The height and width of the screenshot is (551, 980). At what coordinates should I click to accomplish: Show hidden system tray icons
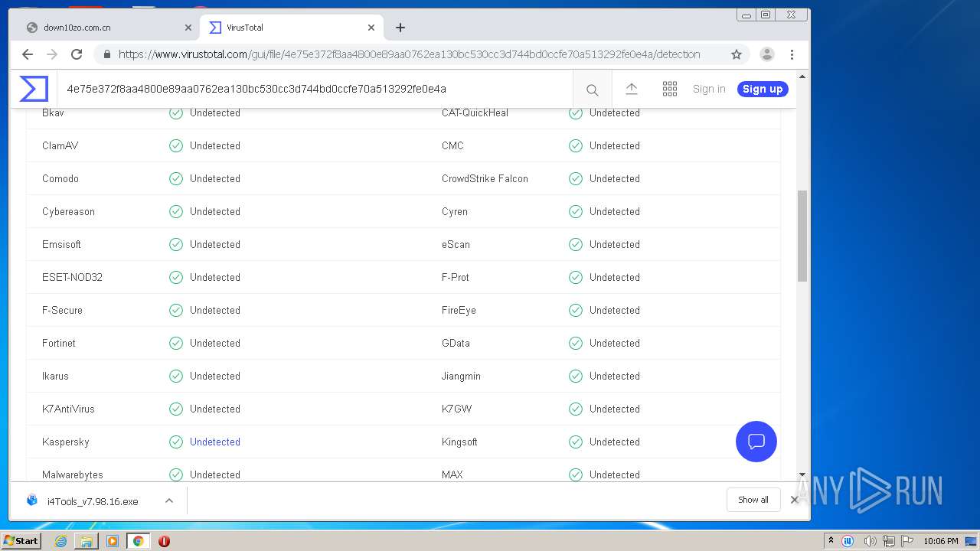click(830, 541)
